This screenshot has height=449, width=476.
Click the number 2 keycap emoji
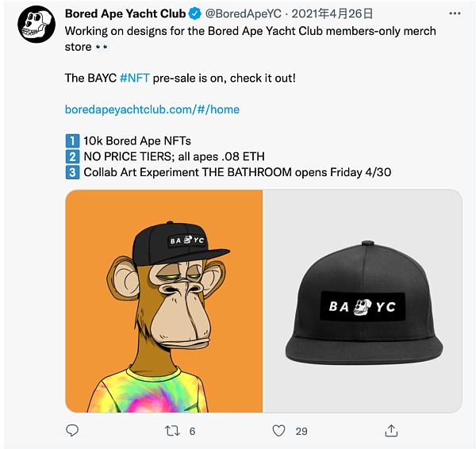click(x=72, y=157)
